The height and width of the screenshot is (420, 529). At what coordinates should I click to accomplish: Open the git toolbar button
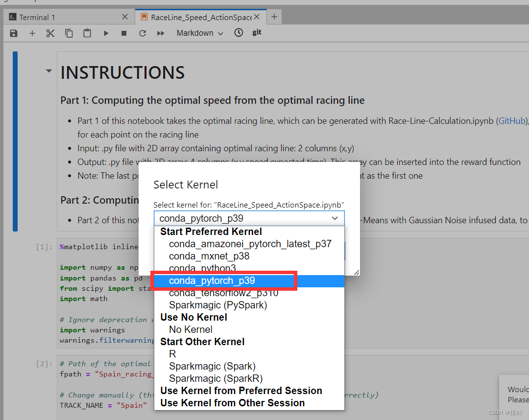[x=257, y=32]
